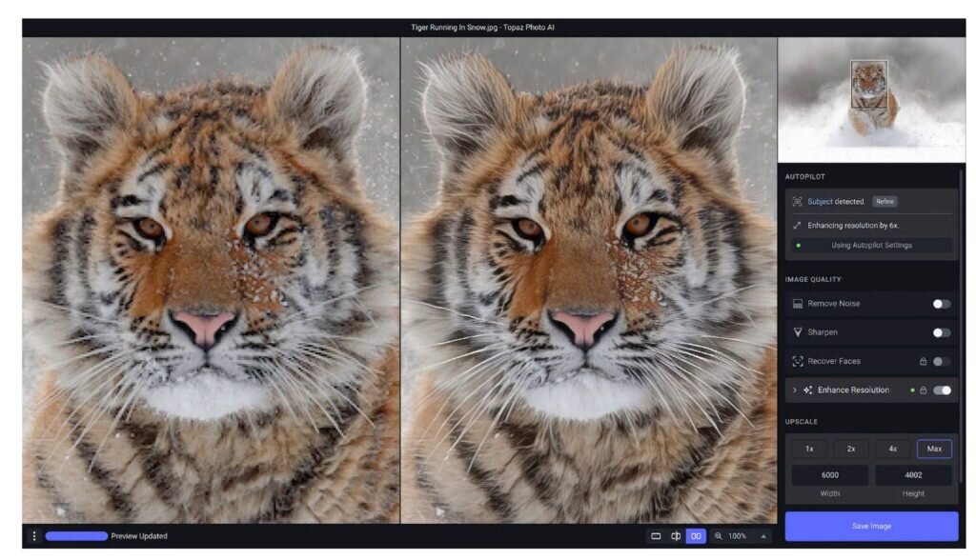This screenshot has height=560, width=976.
Task: Click the 100% zoom value
Action: [737, 536]
